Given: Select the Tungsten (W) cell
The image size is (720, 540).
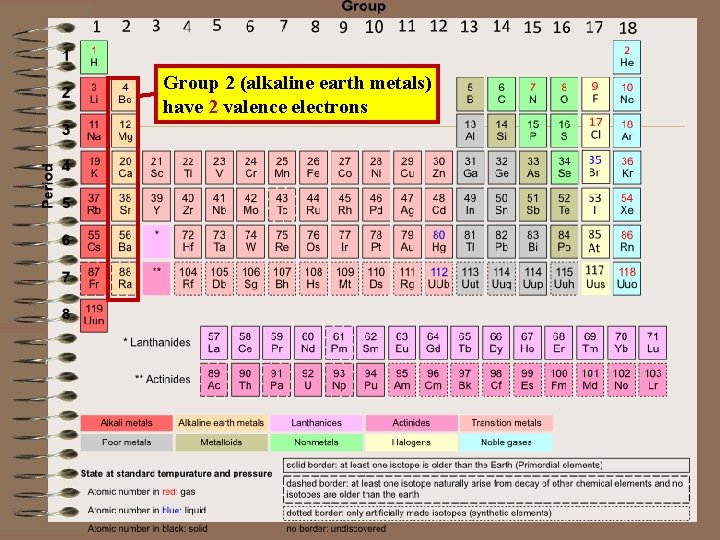Looking at the screenshot, I should (251, 241).
